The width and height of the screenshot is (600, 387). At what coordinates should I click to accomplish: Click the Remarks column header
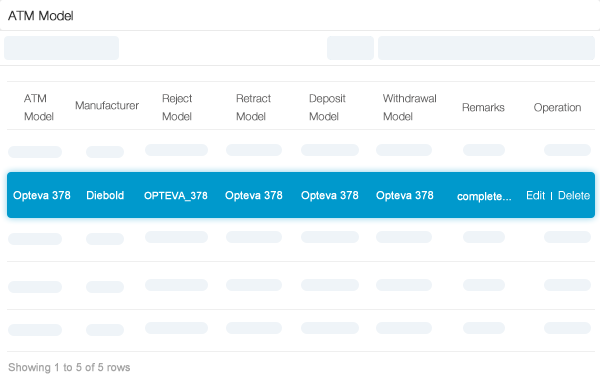(483, 108)
